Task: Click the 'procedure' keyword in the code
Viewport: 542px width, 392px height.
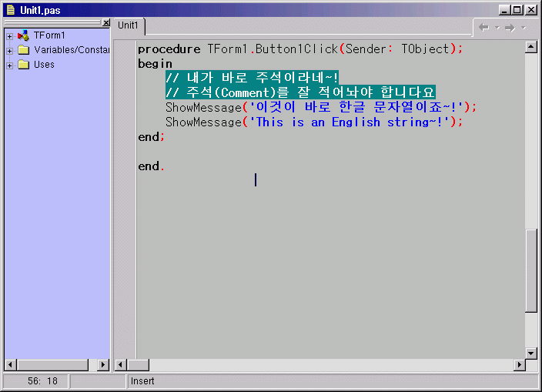Action: point(169,49)
